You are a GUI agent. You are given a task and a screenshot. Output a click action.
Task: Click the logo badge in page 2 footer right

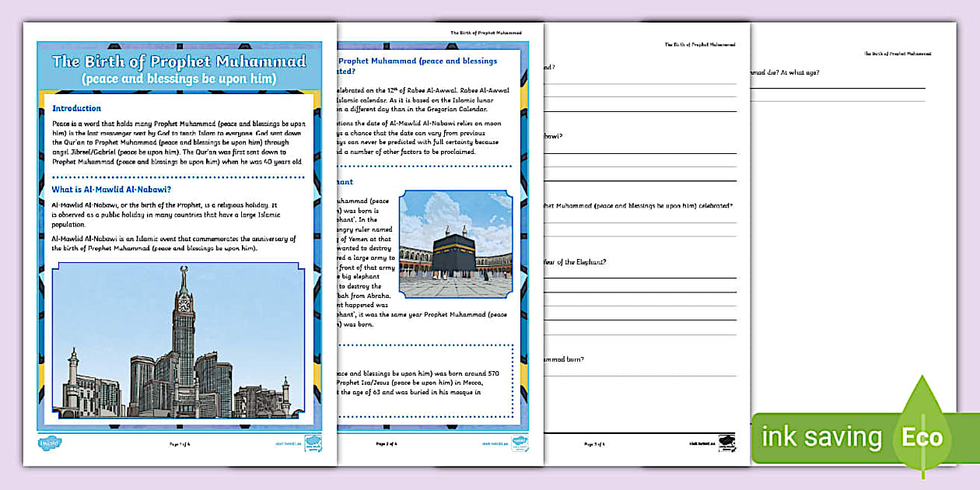tap(520, 443)
